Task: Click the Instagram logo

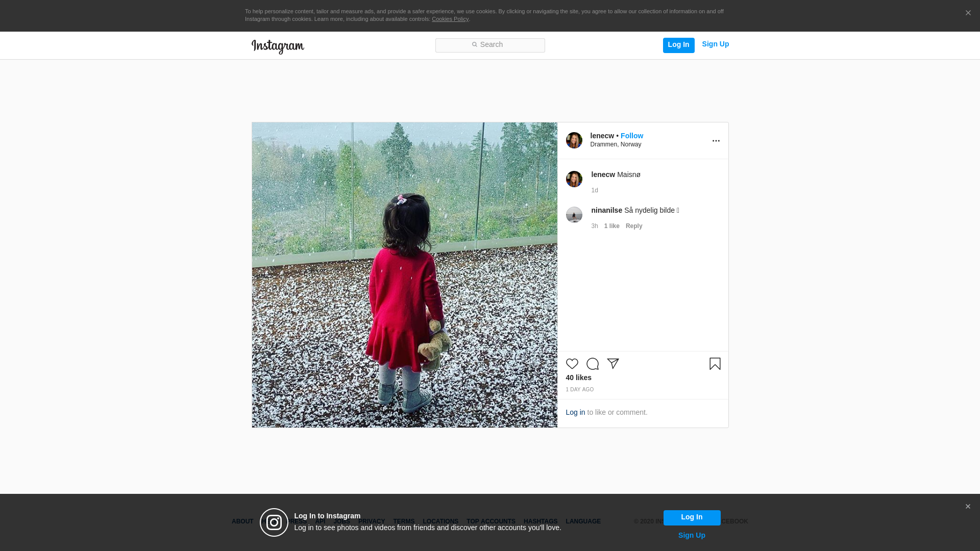Action: [278, 46]
